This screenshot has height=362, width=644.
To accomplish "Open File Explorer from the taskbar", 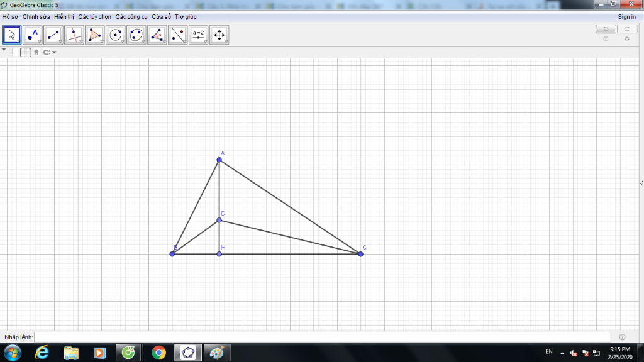I will [x=71, y=353].
